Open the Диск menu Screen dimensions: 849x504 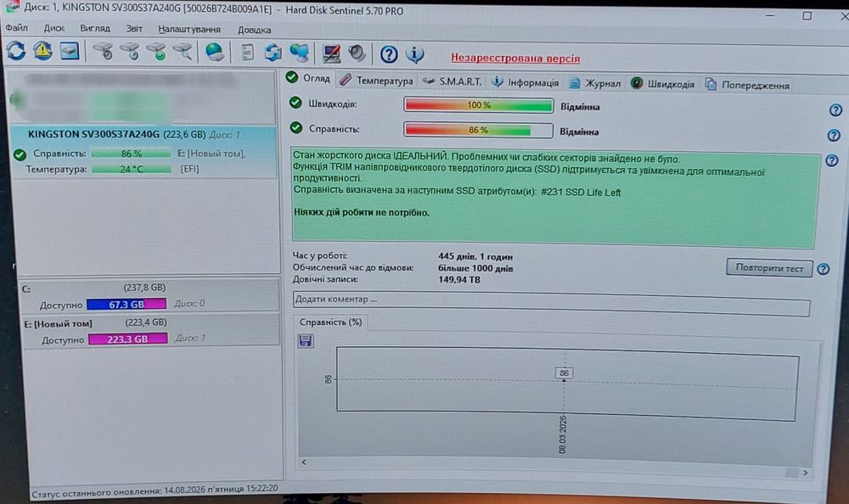[x=54, y=28]
